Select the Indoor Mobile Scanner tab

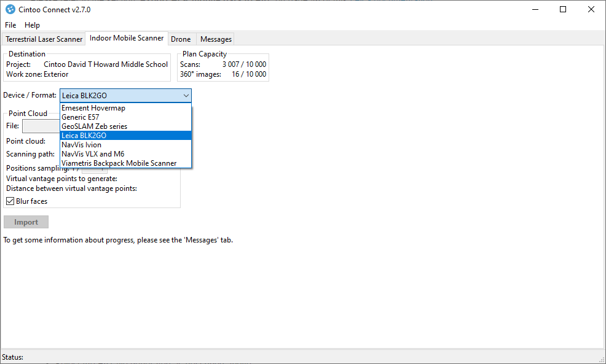[127, 38]
